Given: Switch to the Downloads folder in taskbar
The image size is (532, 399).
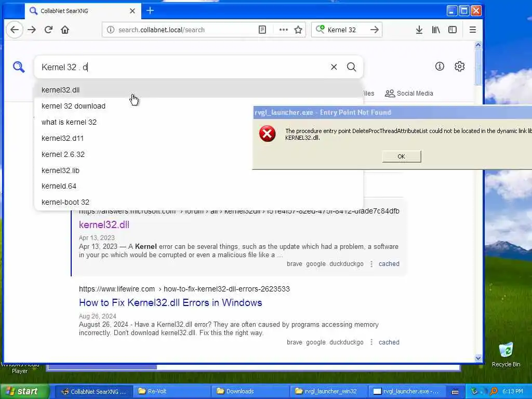Looking at the screenshot, I should 250,392.
